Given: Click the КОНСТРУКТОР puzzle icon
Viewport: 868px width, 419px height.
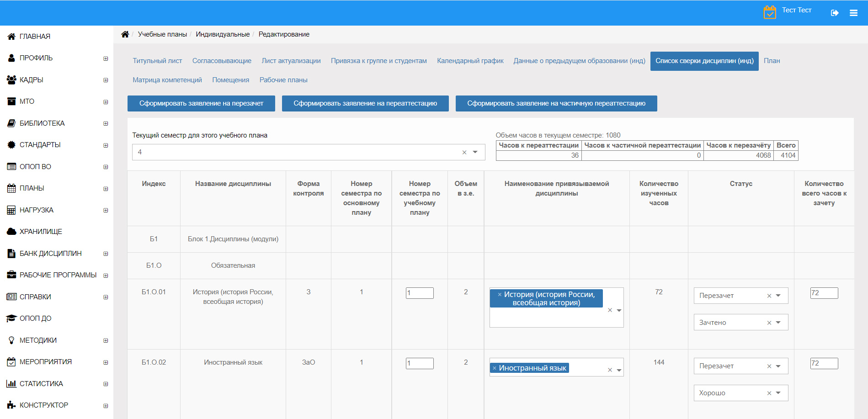Looking at the screenshot, I should click(x=11, y=405).
